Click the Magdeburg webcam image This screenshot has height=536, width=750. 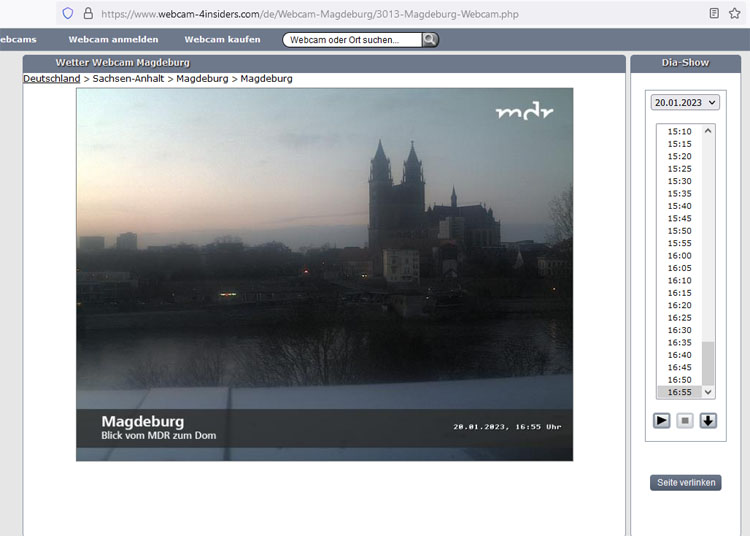tap(324, 274)
